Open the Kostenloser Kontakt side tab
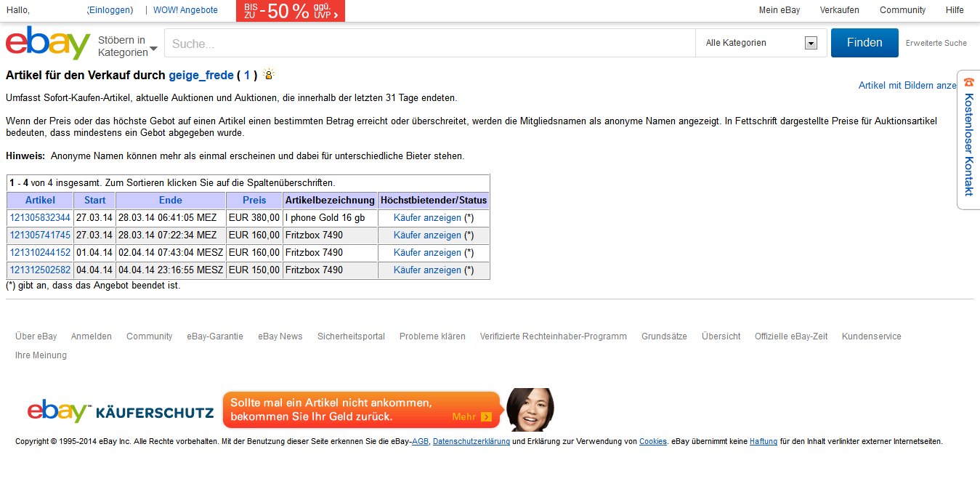 [968, 140]
